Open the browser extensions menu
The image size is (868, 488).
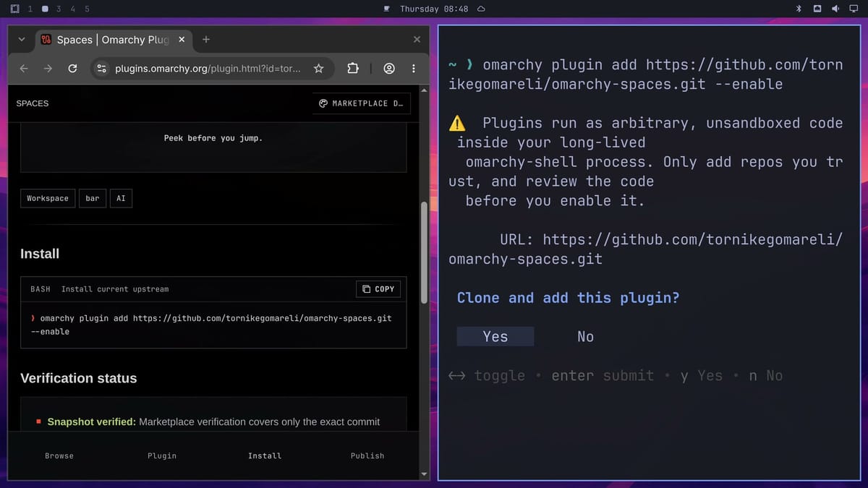coord(353,69)
